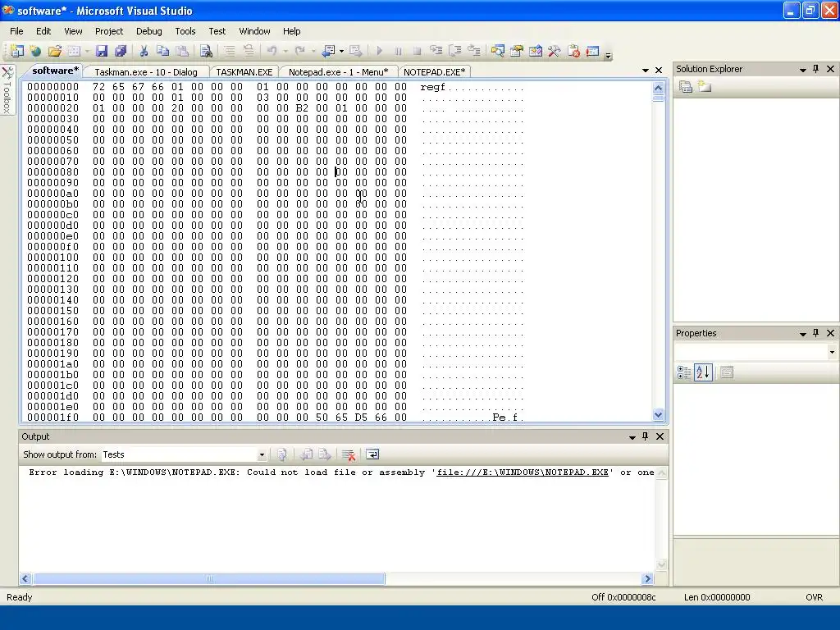This screenshot has height=630, width=840.
Task: Go to next message in Output toolbar
Action: tap(325, 454)
